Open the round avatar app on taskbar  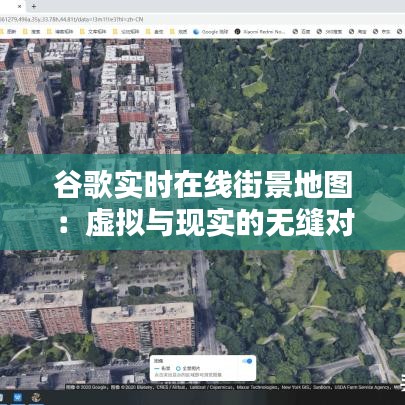pos(36,398)
